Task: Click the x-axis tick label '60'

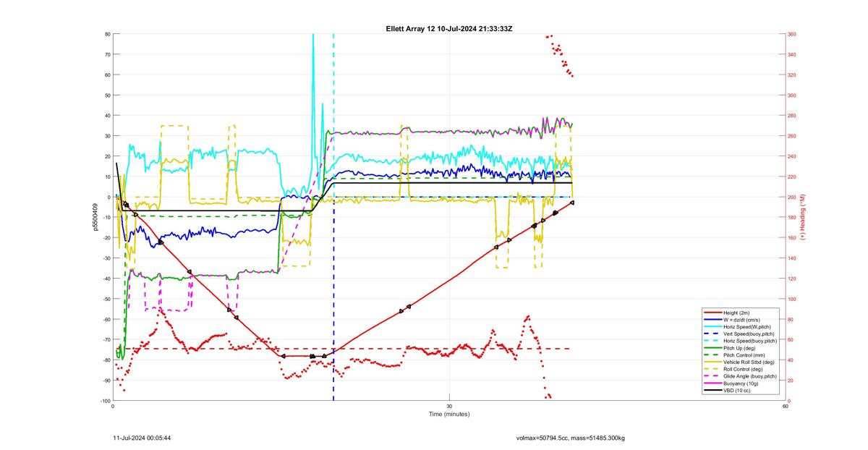Action: (x=786, y=406)
